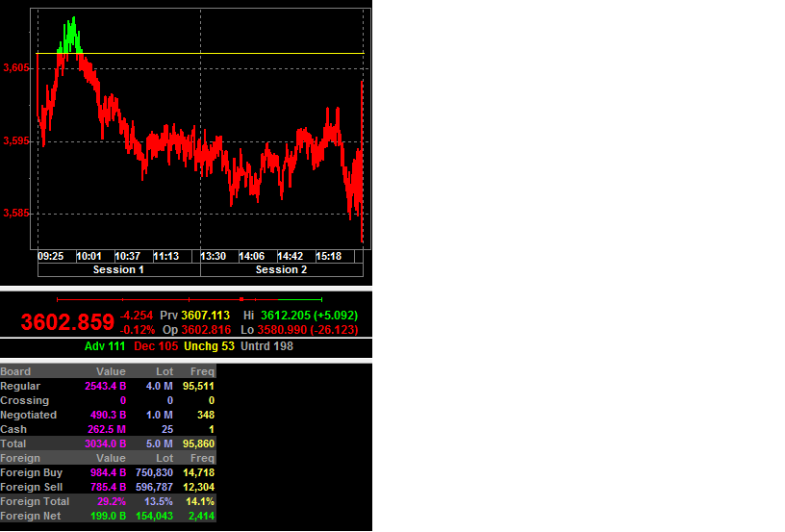785x532 pixels.
Task: Click the red marker on the Hi-Lo range bar
Action: click(241, 299)
